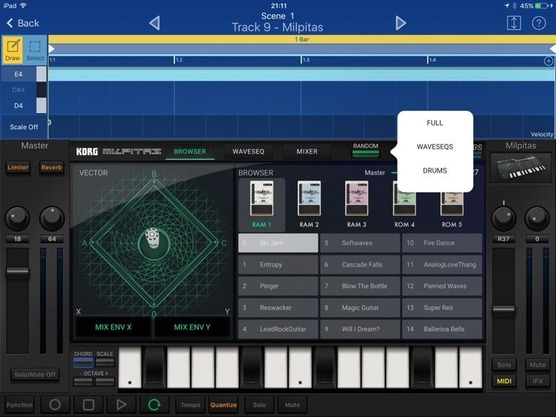556x417 pixels.
Task: Select preset 1 Entropy
Action: (x=278, y=265)
